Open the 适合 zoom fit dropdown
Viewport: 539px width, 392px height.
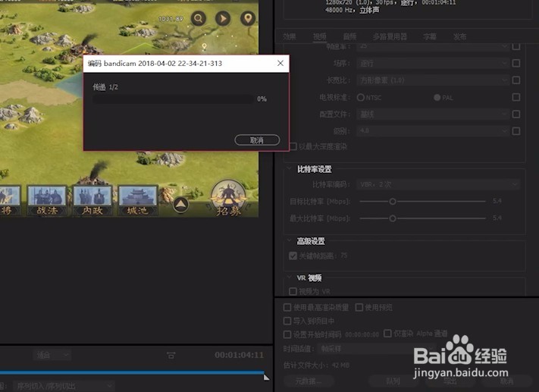point(52,355)
